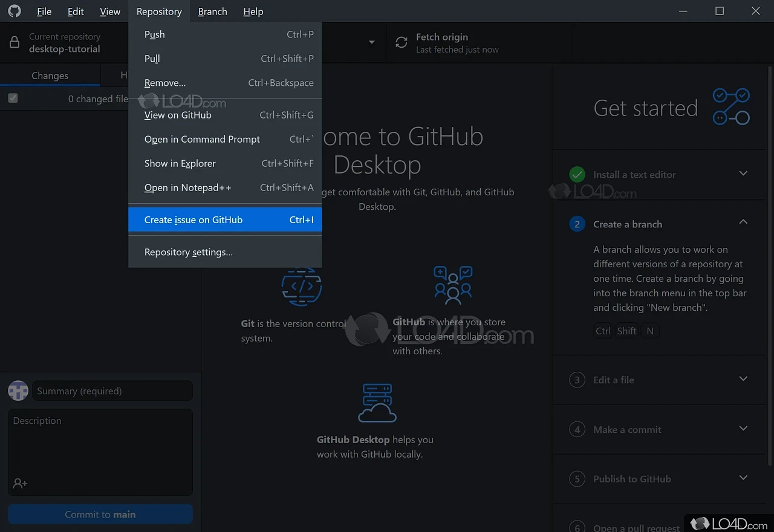Toggle the changed files select-all checkbox
Image resolution: width=774 pixels, height=532 pixels.
13,99
